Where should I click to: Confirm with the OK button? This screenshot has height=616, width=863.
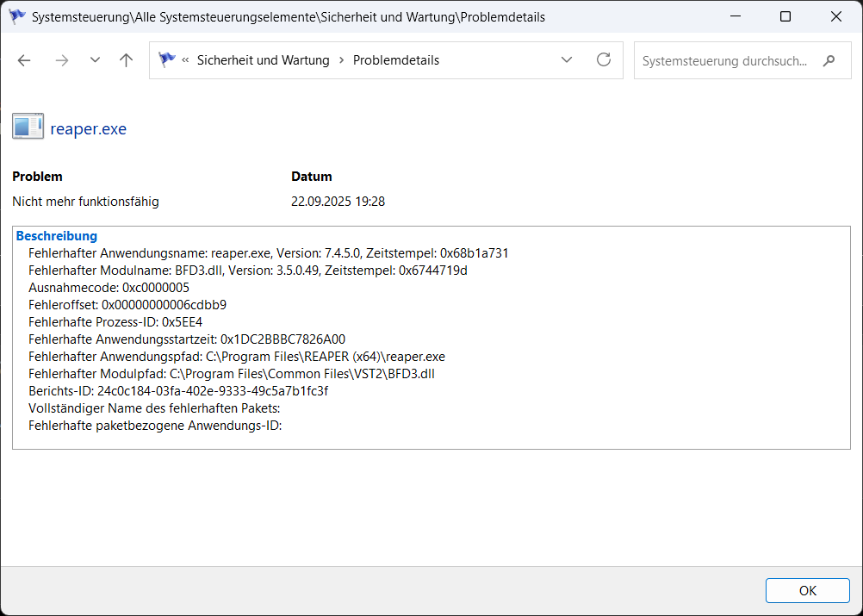(x=807, y=591)
